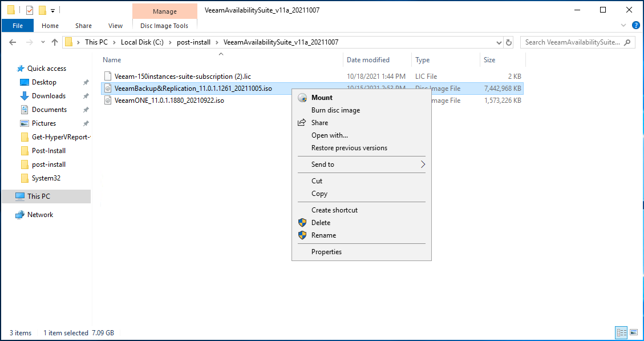Click chevron after This PC in address bar
Screen dimensions: 644x341
point(115,42)
